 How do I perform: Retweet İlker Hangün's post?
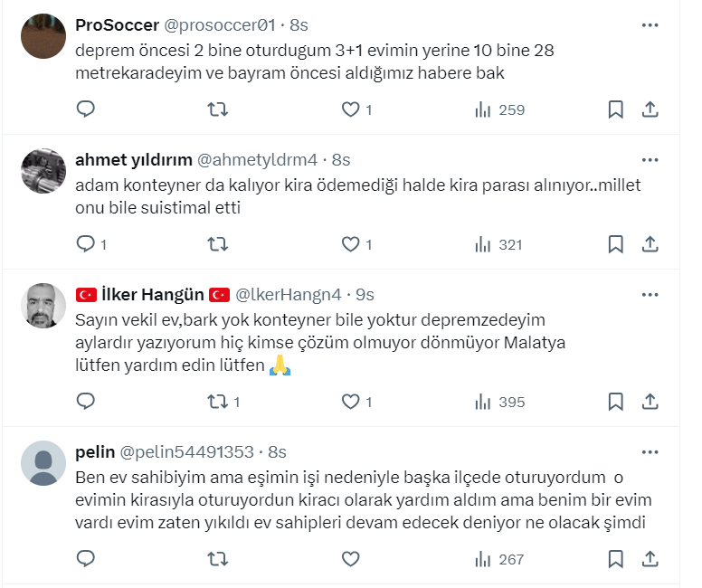[218, 401]
